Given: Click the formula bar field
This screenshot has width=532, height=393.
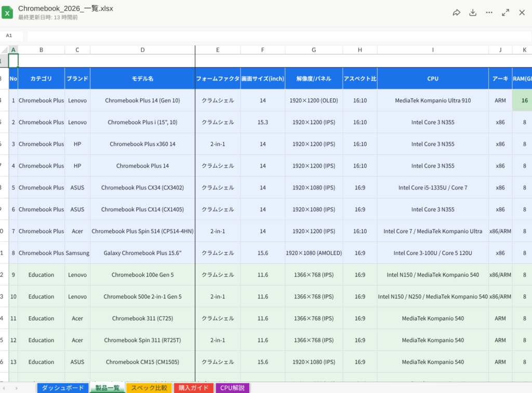Looking at the screenshot, I should point(275,36).
